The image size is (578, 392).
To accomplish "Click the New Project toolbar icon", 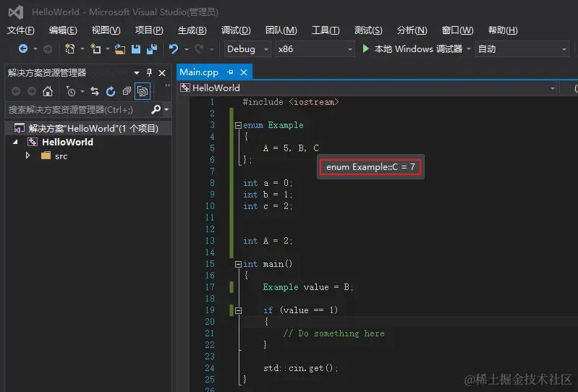I will [x=69, y=48].
